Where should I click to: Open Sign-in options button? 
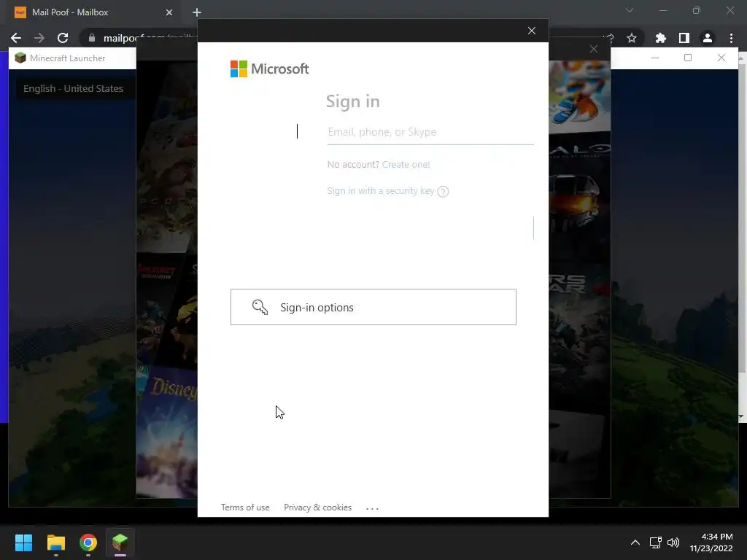pos(373,307)
